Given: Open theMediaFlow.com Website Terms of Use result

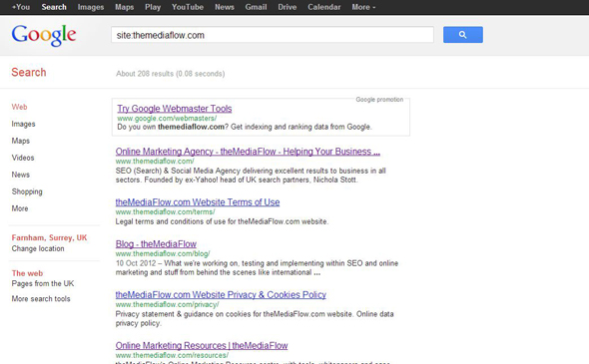Looking at the screenshot, I should (x=198, y=201).
